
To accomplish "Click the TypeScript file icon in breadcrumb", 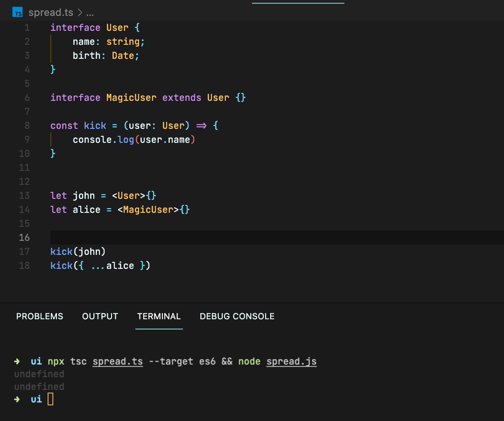I will (17, 12).
